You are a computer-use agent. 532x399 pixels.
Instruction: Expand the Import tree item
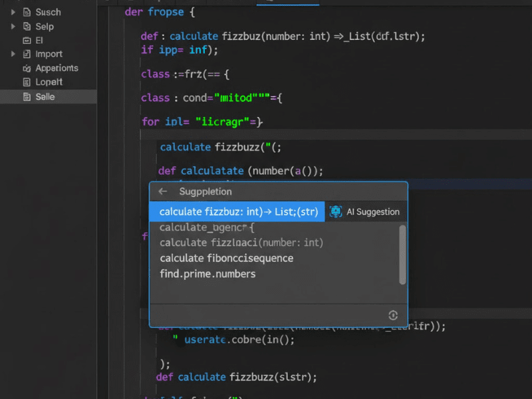[x=13, y=54]
